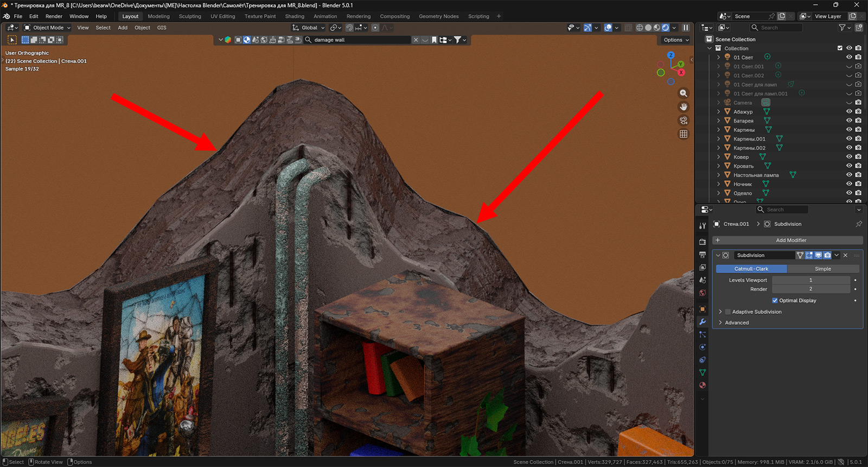
Task: Open the Physics properties tab
Action: pyautogui.click(x=703, y=347)
